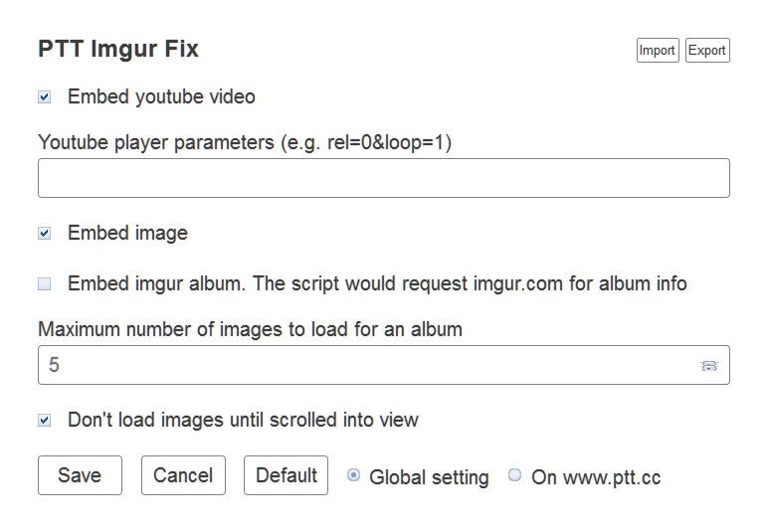The image size is (768, 532).
Task: Click the imgur album description label text
Action: tap(377, 283)
